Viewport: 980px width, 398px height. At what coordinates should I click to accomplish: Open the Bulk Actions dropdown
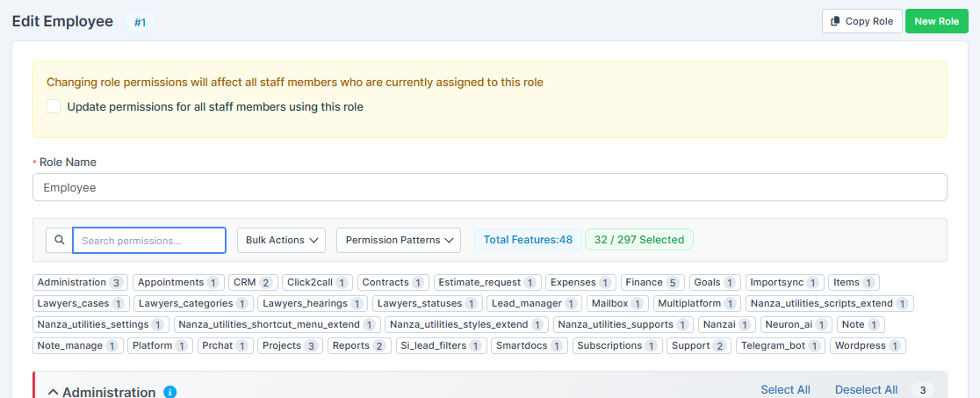[281, 240]
